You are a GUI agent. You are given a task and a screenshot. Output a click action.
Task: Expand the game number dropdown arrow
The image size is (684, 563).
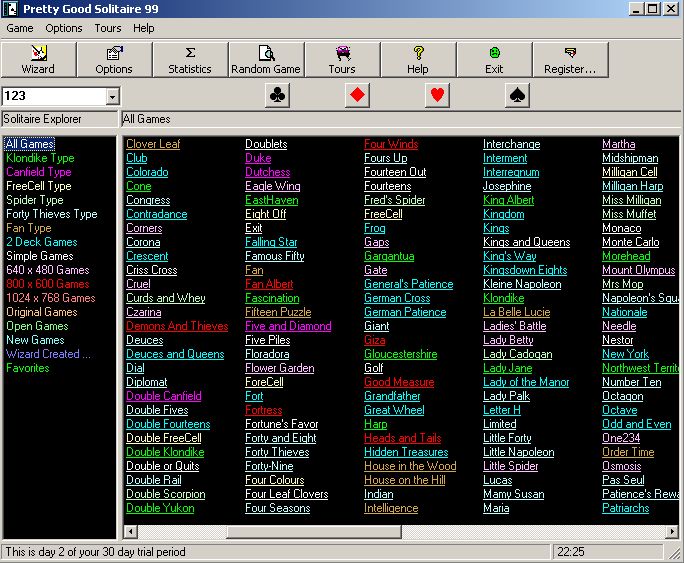(x=111, y=97)
